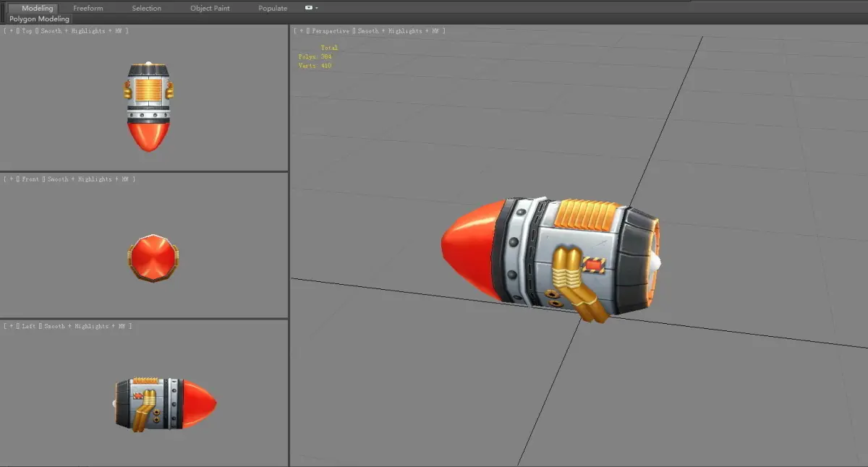Click the Left viewport name label
868x467 pixels.
[x=28, y=326]
